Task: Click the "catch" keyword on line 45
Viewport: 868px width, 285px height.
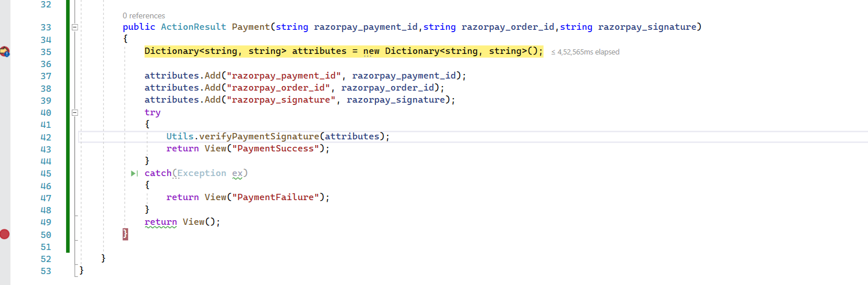Action: (x=158, y=173)
